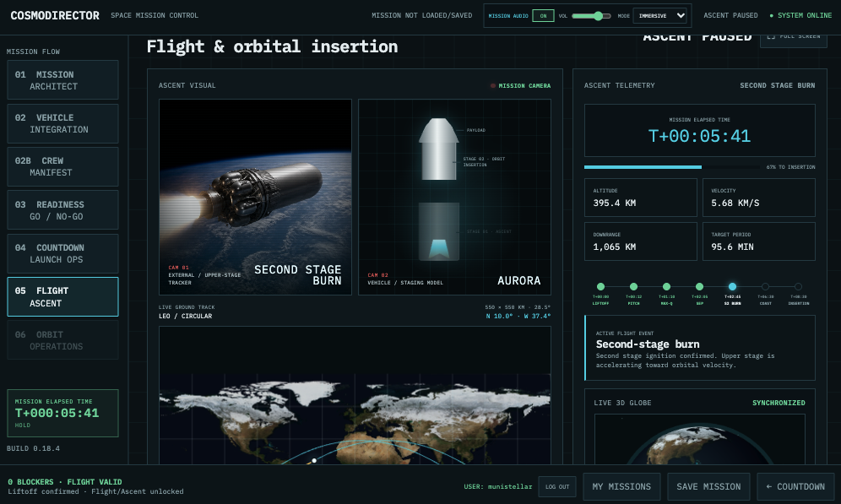The image size is (841, 504).
Task: Click the SYNCHRONIZED status label
Action: 779,403
